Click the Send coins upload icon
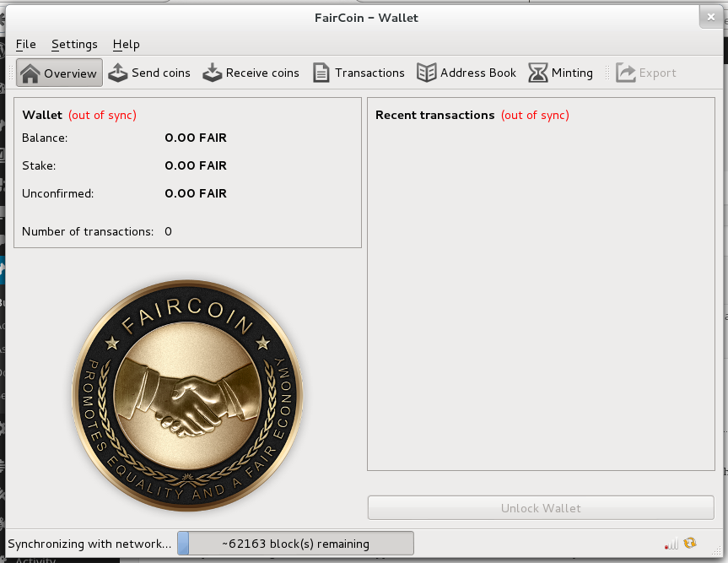 pos(118,73)
